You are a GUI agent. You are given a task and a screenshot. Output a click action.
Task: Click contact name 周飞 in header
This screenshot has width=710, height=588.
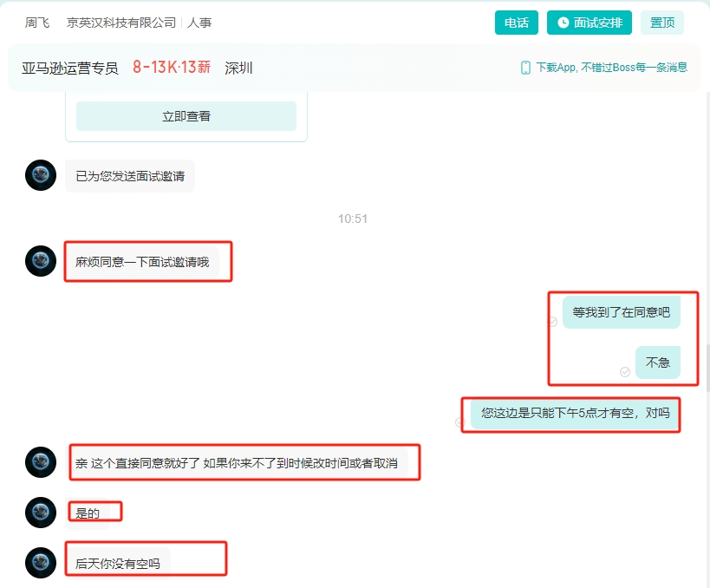point(36,23)
